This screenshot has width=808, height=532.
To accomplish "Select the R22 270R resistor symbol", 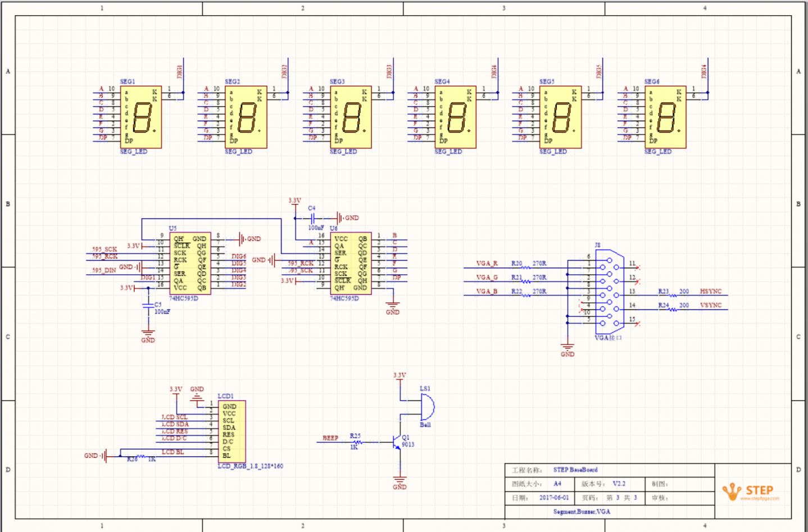I will [526, 295].
